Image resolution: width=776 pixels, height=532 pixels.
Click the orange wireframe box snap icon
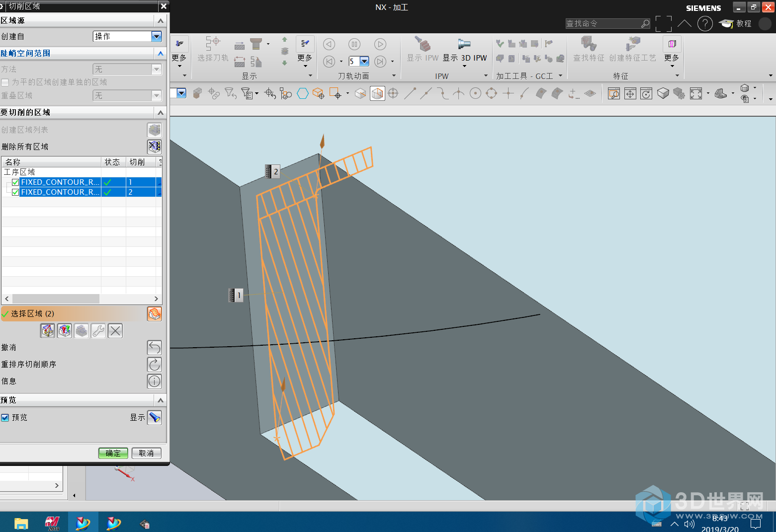point(318,93)
